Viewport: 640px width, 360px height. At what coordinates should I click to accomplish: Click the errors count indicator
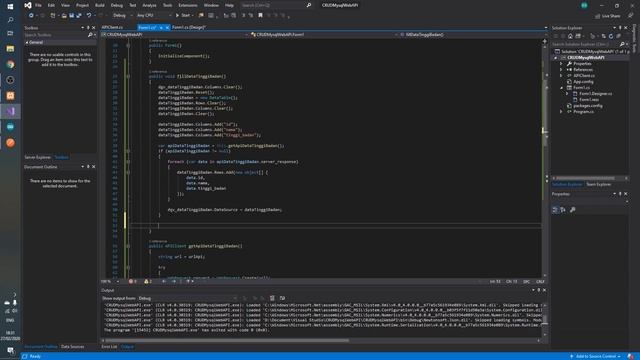133,282
